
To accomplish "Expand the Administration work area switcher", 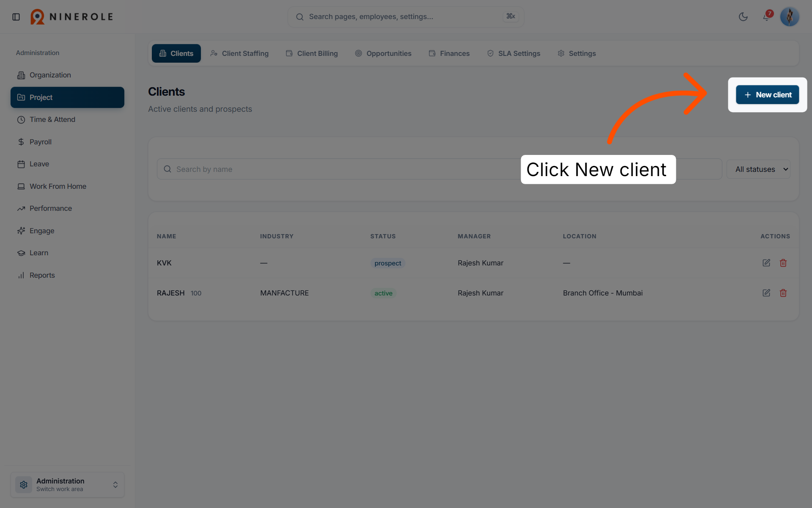I will (x=67, y=485).
